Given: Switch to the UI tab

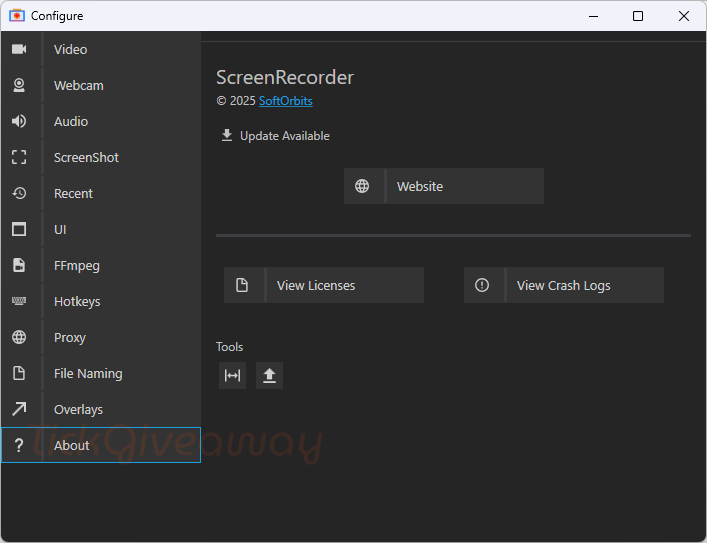Looking at the screenshot, I should click(101, 229).
